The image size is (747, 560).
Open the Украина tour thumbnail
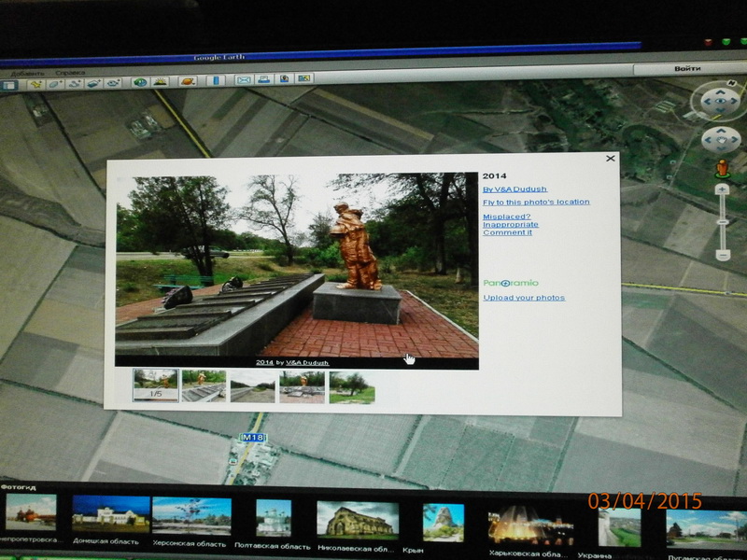coord(619,527)
